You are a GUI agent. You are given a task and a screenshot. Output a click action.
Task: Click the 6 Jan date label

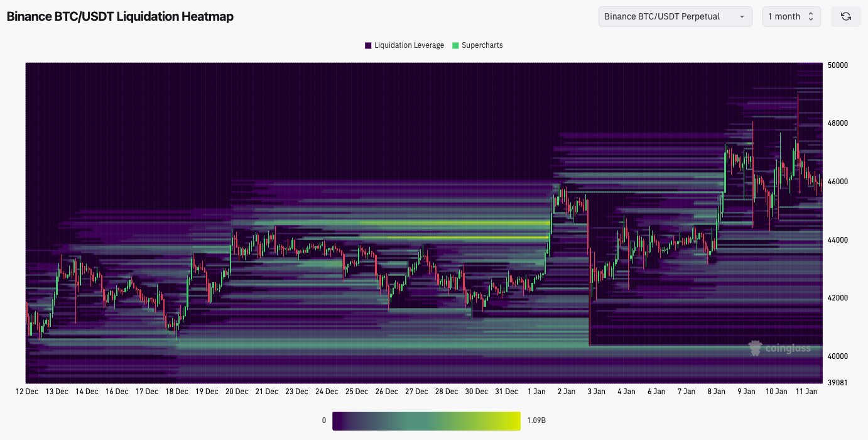pos(656,392)
